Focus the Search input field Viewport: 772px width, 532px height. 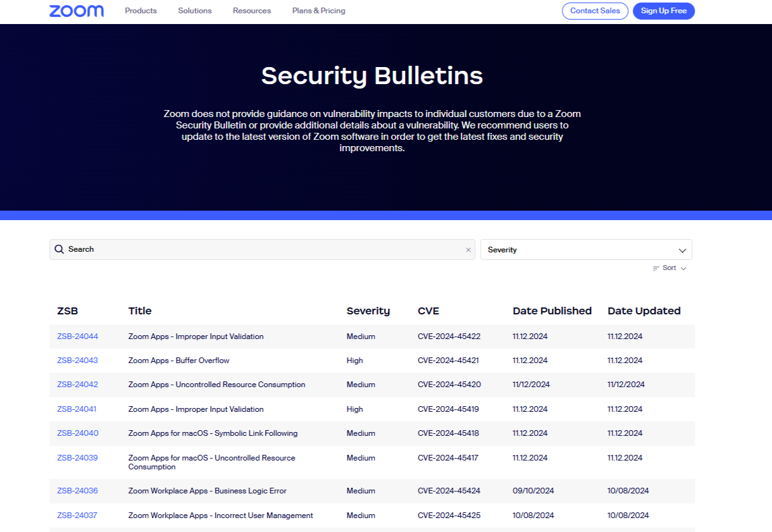[x=262, y=249]
